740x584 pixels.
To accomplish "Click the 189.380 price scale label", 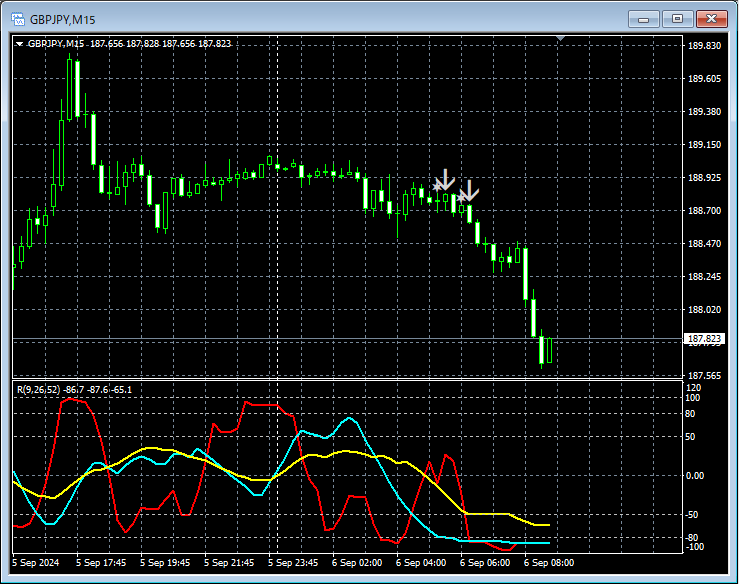I will tap(705, 111).
